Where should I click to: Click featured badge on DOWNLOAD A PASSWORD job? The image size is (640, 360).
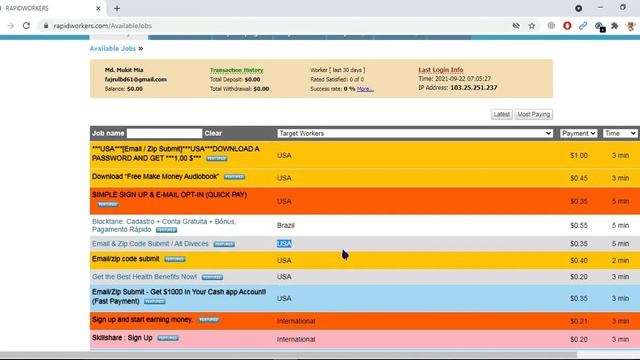[217, 158]
